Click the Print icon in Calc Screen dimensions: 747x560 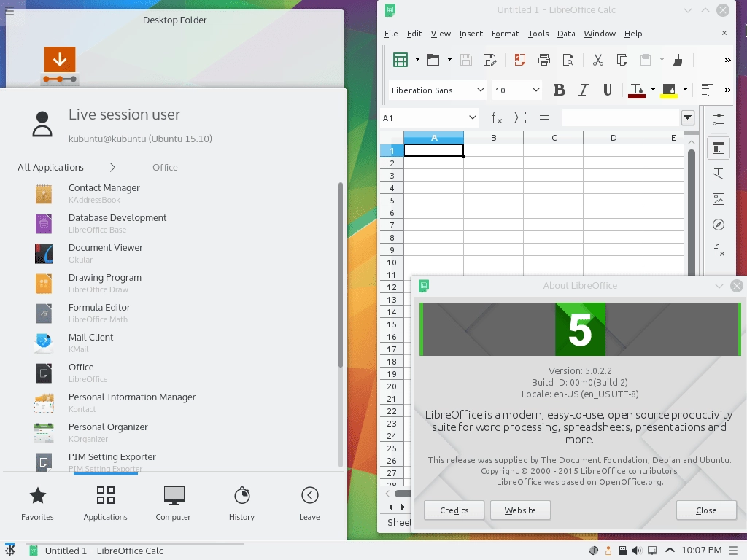coord(543,60)
